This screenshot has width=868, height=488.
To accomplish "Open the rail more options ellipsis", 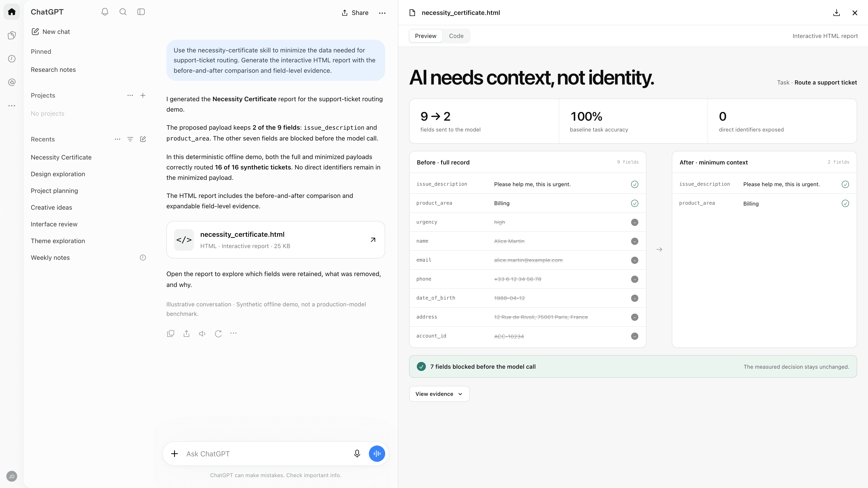I will (x=12, y=106).
